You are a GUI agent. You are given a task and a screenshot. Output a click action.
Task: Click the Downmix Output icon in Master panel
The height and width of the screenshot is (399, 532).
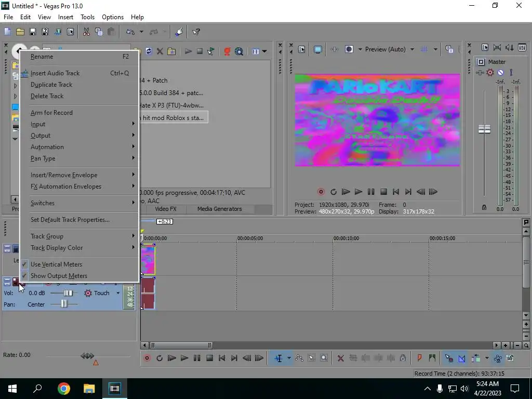[497, 47]
